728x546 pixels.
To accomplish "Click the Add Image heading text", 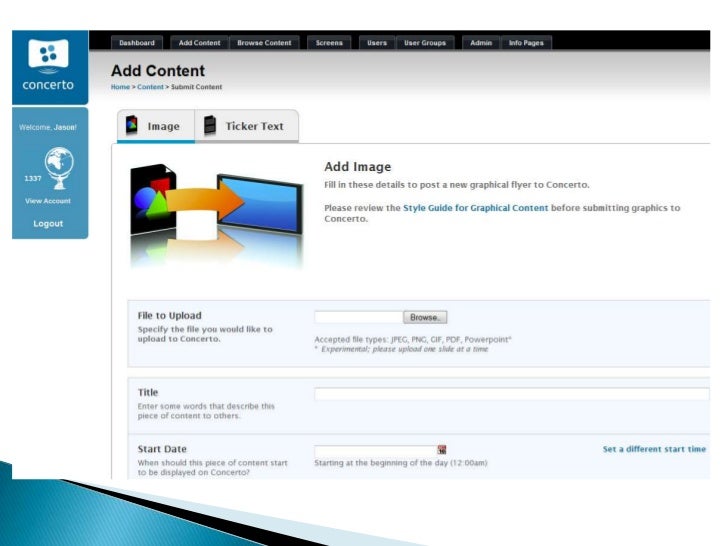I will (358, 167).
